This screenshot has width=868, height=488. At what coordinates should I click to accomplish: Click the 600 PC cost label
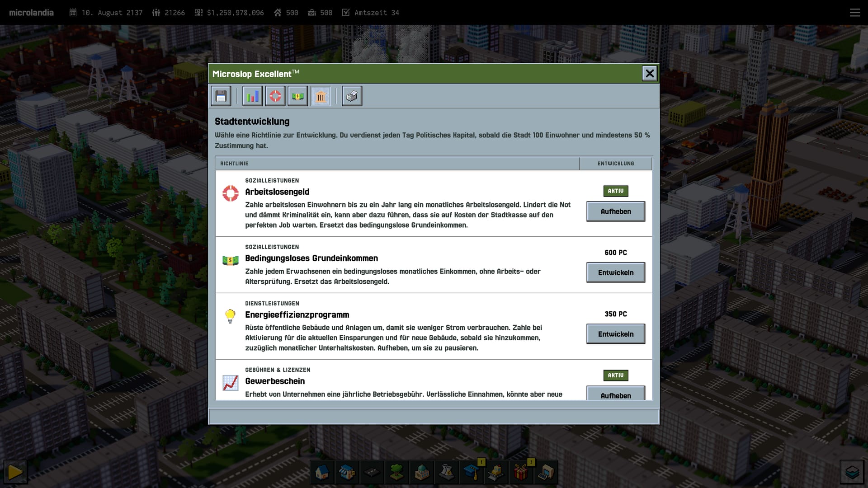tap(616, 253)
